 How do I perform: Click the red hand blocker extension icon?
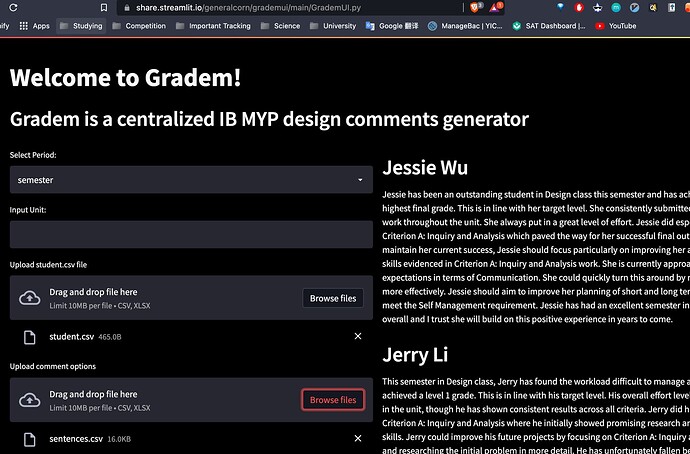pos(579,7)
